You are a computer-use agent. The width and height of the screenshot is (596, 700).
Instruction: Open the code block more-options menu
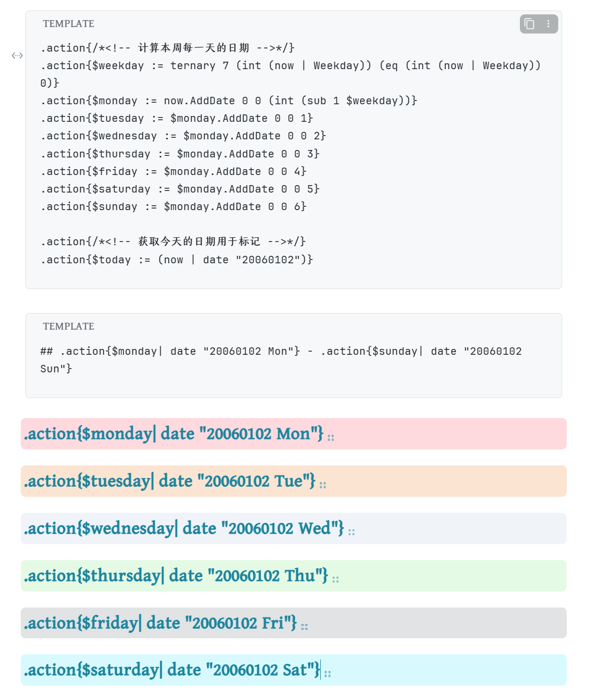[x=548, y=24]
